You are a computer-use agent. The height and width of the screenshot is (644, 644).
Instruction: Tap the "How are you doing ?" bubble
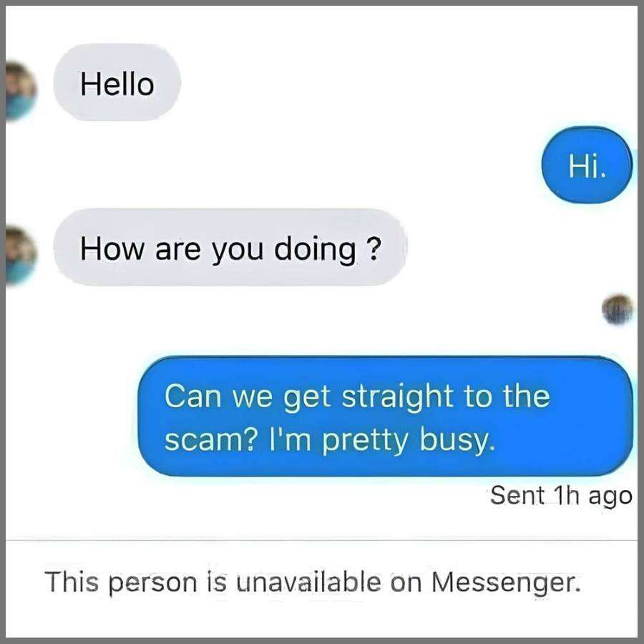click(230, 248)
